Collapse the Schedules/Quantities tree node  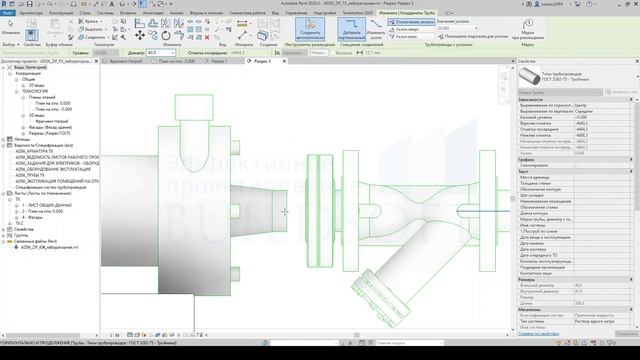tap(4, 145)
